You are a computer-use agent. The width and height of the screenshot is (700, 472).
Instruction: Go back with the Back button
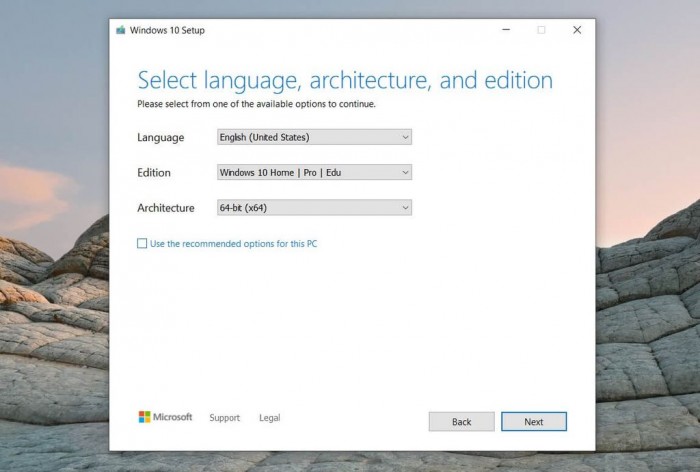(462, 422)
